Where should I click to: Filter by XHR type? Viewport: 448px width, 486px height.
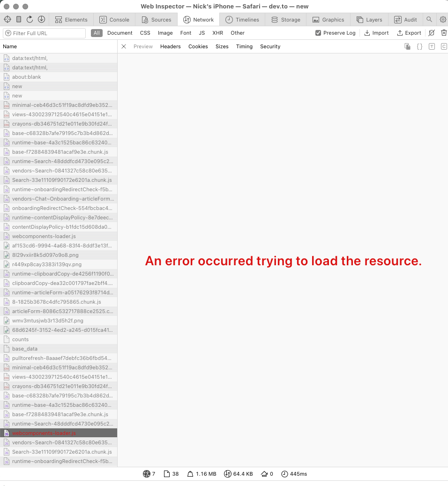click(x=217, y=33)
